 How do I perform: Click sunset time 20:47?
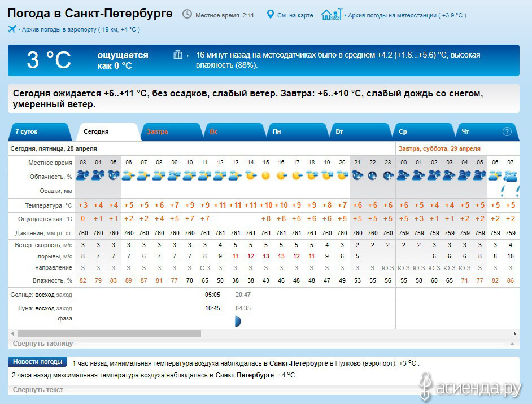click(243, 295)
